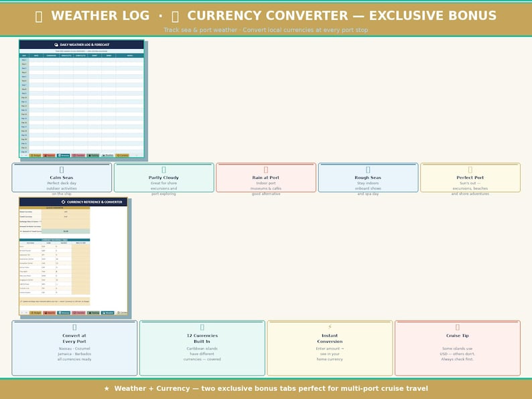Click the cloud icon in Daily Weather Log title
532x399 pixels.
tap(56, 45)
